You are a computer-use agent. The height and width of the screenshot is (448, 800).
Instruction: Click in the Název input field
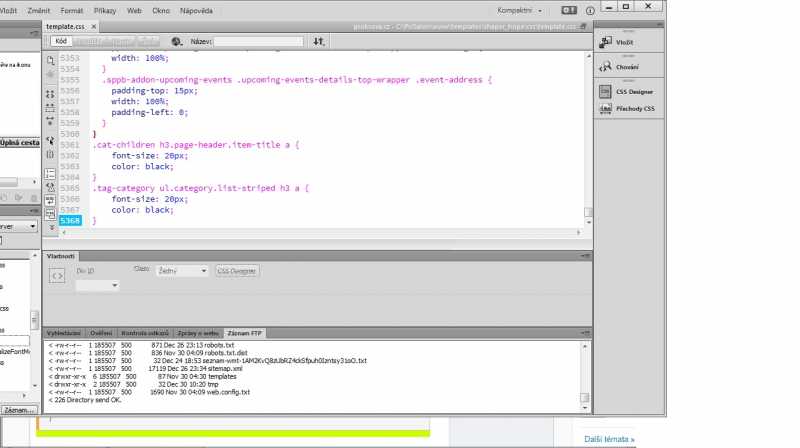tap(258, 42)
